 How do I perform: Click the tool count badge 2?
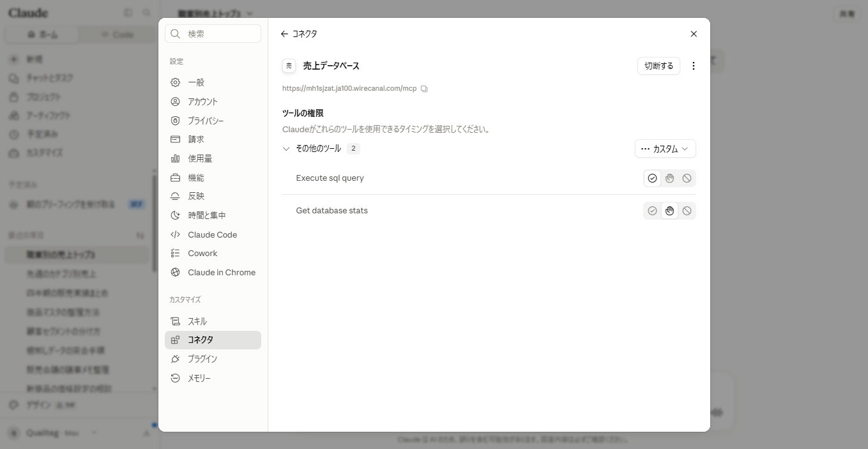pyautogui.click(x=353, y=149)
